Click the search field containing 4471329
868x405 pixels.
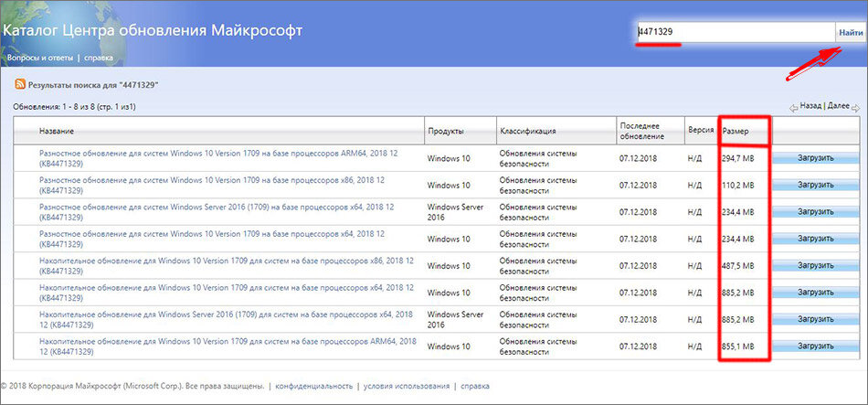[x=736, y=32]
